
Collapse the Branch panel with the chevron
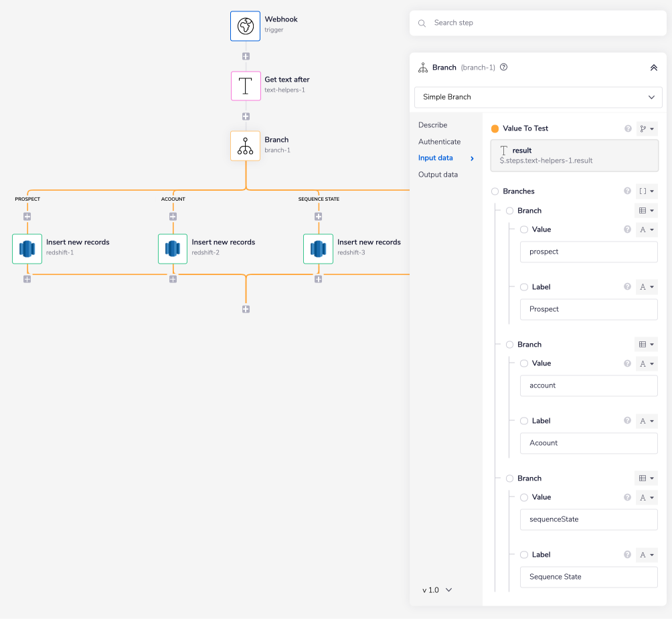pos(654,67)
